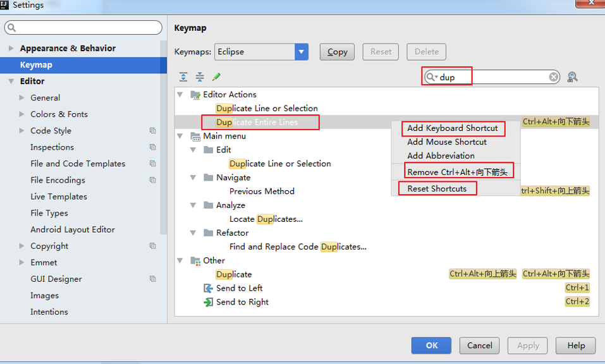The height and width of the screenshot is (364, 605).
Task: Choose Remove Ctrl+Alt+向下箭头 menu entry
Action: coord(457,172)
